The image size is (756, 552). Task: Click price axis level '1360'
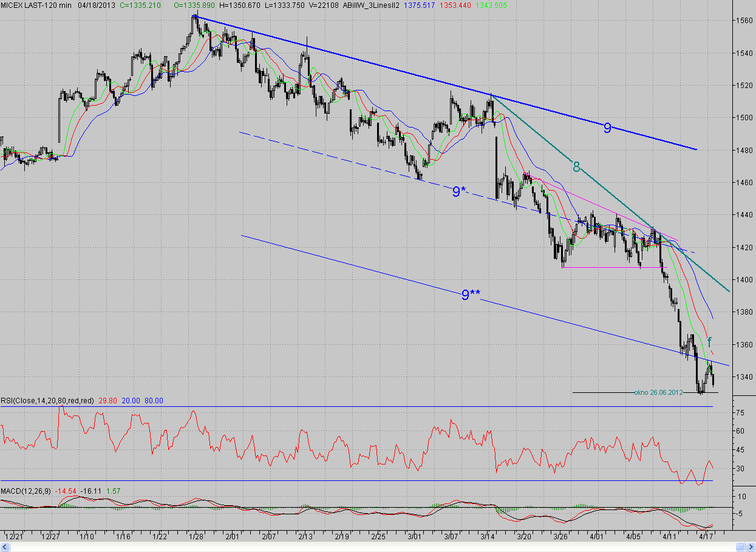(x=744, y=344)
